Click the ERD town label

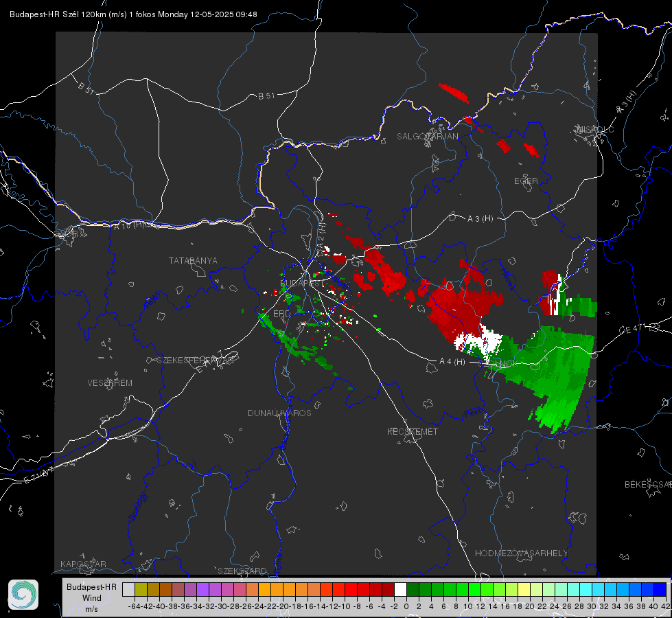(281, 314)
